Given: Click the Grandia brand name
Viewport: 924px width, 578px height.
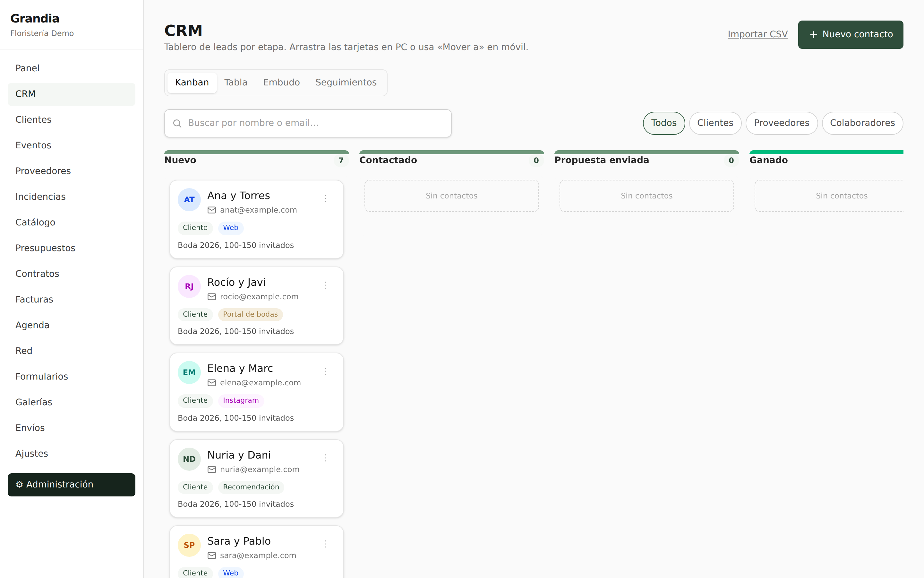Looking at the screenshot, I should pos(35,18).
